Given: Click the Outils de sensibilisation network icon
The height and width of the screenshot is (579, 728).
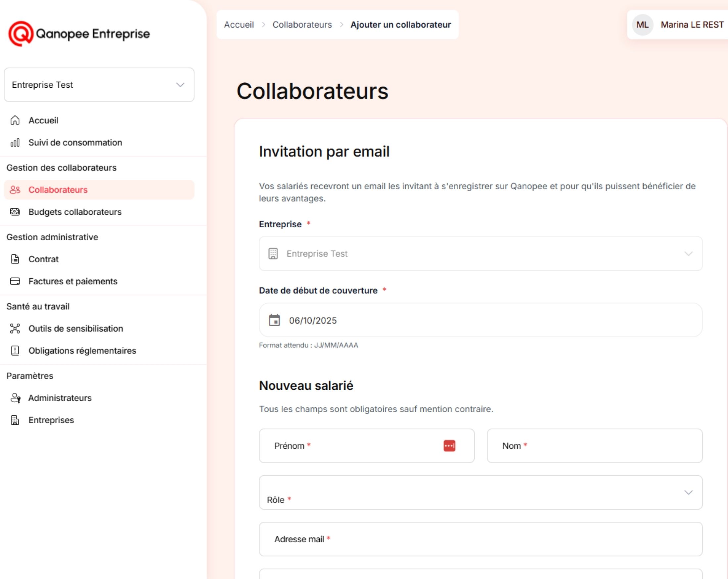Looking at the screenshot, I should (x=15, y=329).
